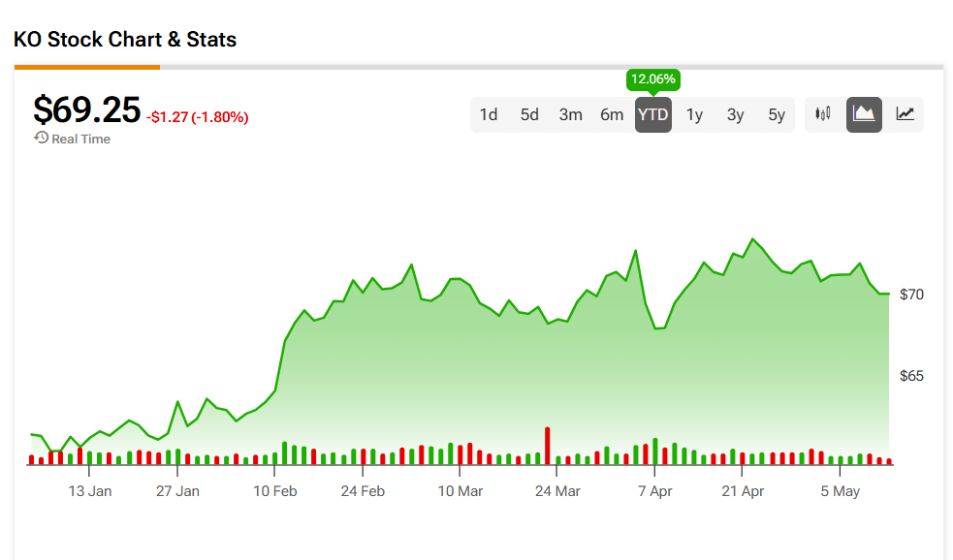Select the YTD range tab
Viewport: 953px width, 560px height.
pyautogui.click(x=653, y=114)
